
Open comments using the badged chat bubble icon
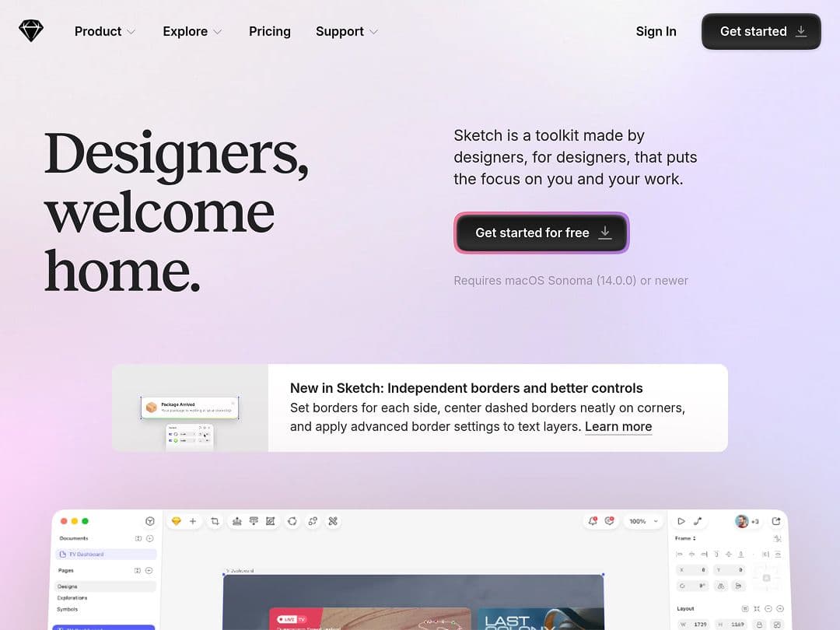[x=609, y=520]
